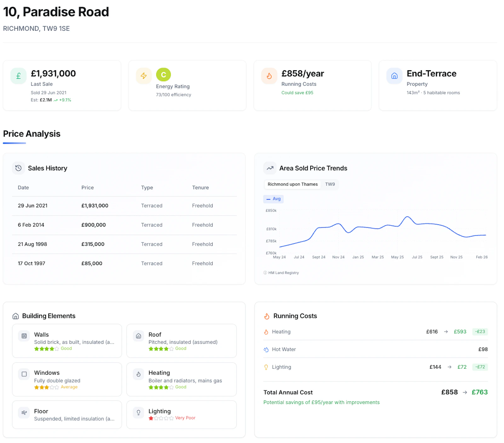Image resolution: width=504 pixels, height=443 pixels.
Task: Click the 10, Paradise Road heading
Action: click(56, 12)
